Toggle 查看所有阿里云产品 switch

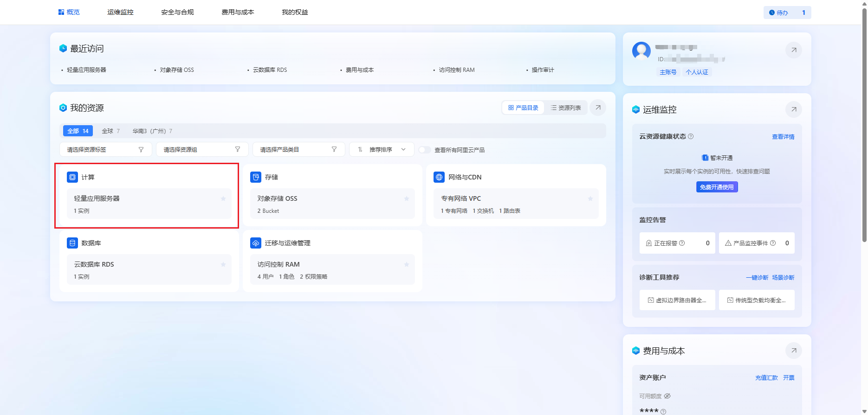(424, 150)
